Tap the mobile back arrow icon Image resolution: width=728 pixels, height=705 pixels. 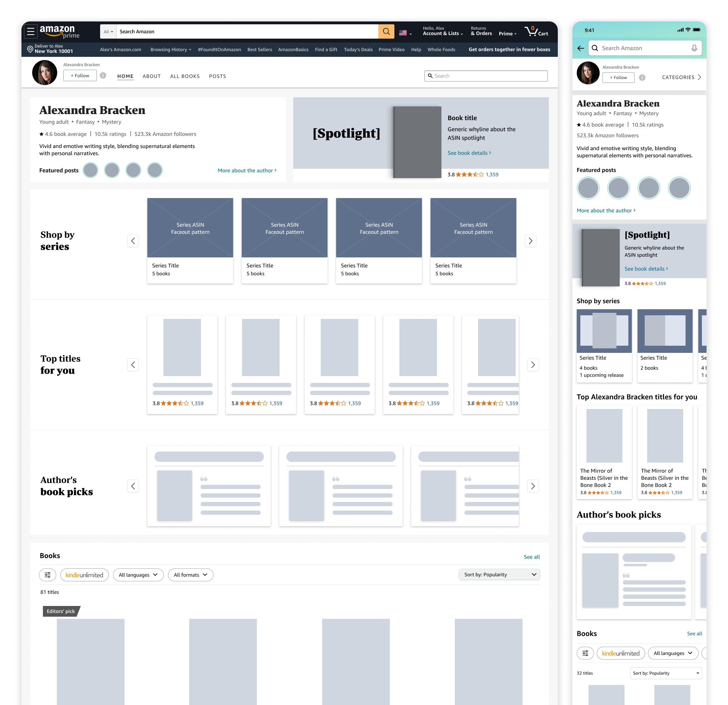click(x=581, y=48)
